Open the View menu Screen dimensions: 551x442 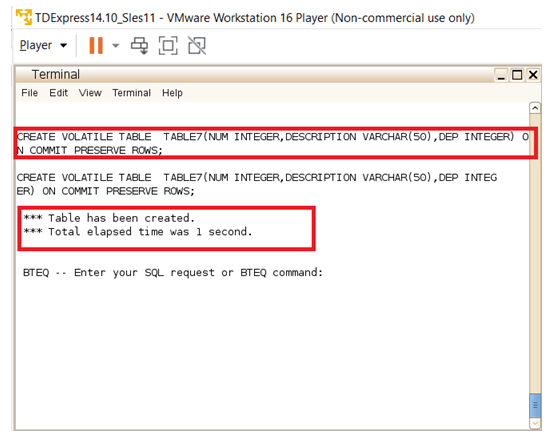tap(90, 93)
